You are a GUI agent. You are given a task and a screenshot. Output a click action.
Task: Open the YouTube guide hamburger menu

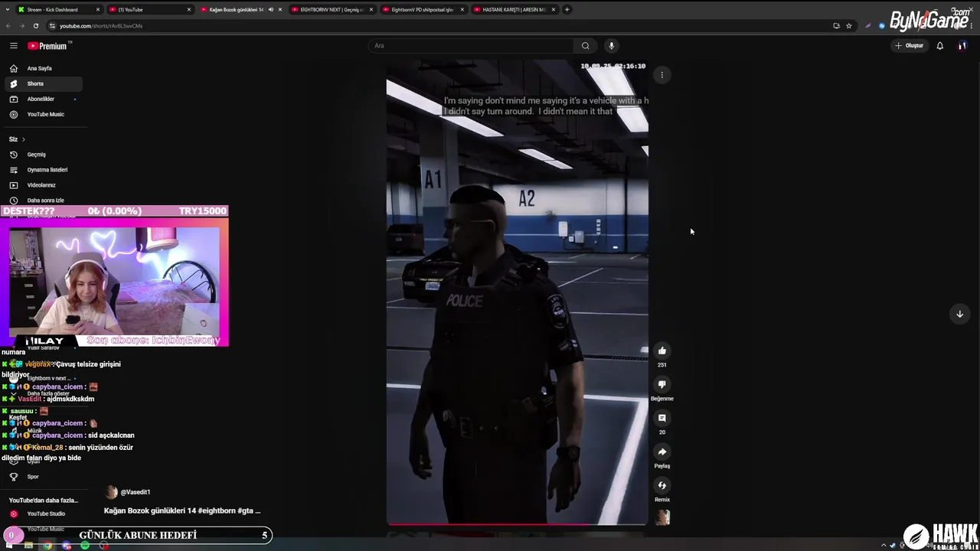13,46
